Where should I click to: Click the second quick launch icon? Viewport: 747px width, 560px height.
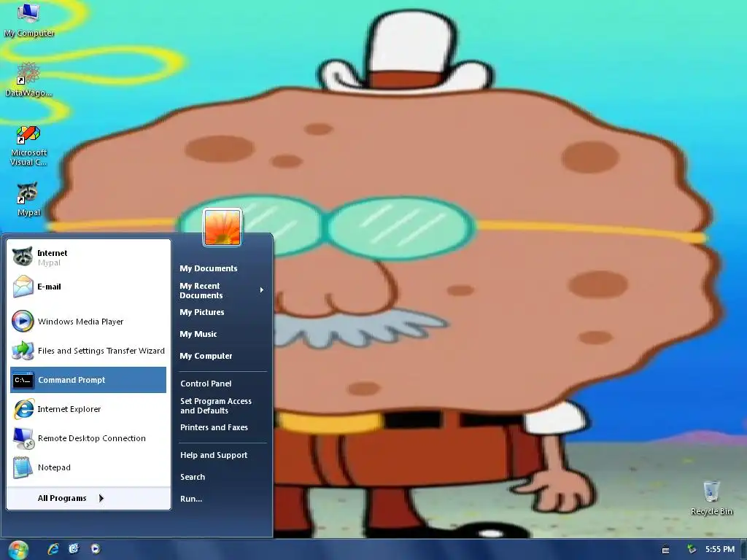[74, 549]
